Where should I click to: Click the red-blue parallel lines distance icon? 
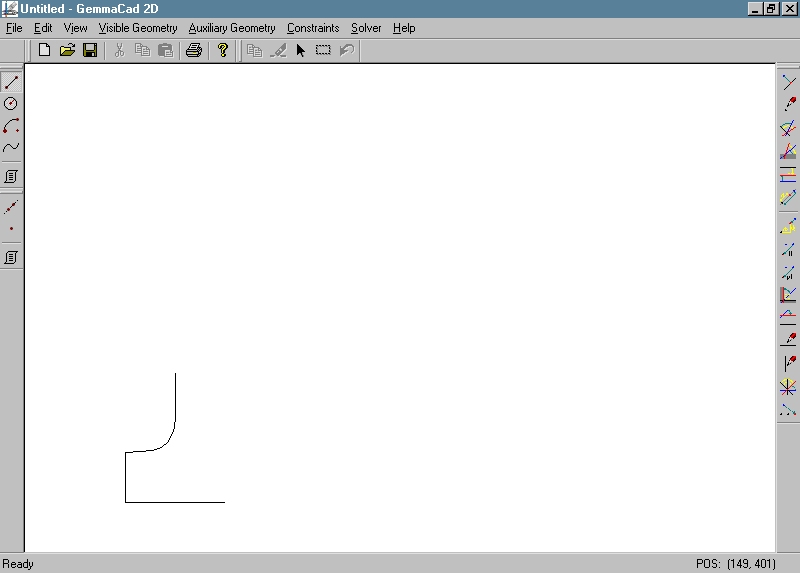point(788,175)
